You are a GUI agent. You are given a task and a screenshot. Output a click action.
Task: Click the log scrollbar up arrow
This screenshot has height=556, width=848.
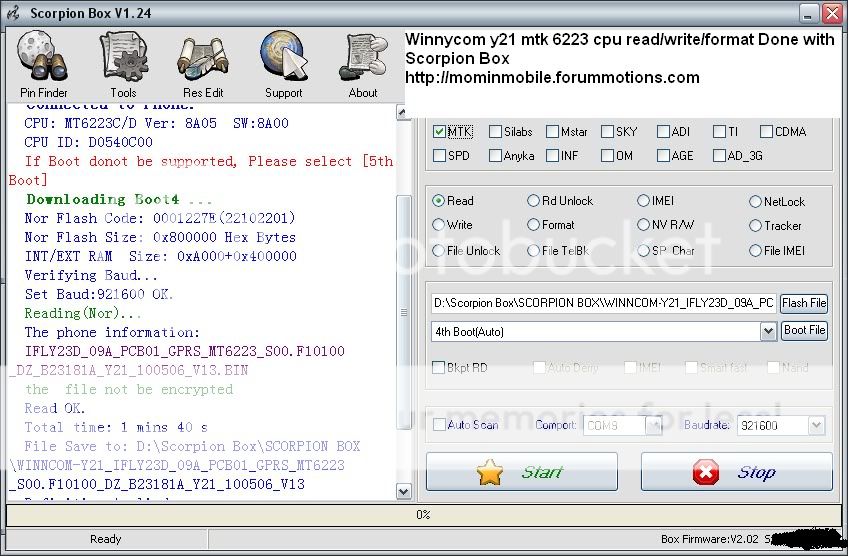pos(402,112)
